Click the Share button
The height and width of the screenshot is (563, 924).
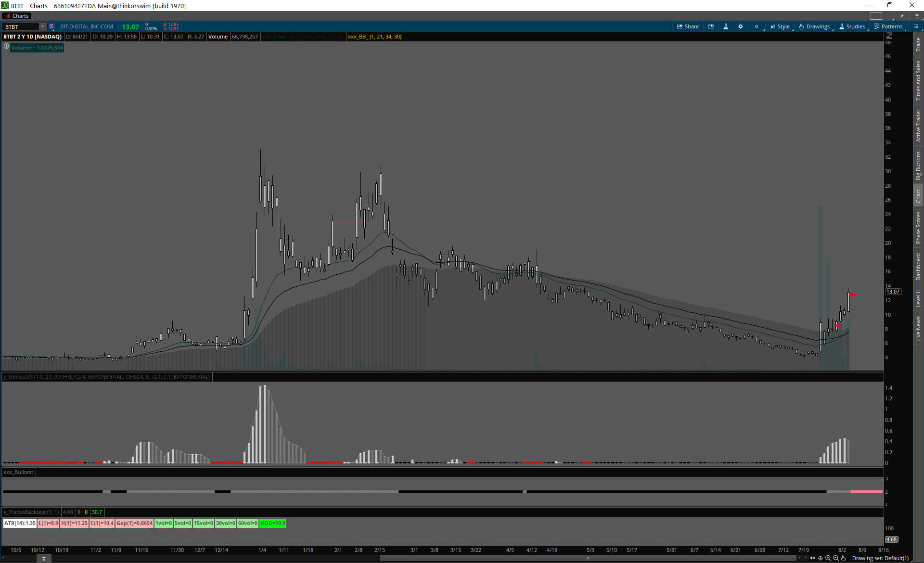point(688,26)
